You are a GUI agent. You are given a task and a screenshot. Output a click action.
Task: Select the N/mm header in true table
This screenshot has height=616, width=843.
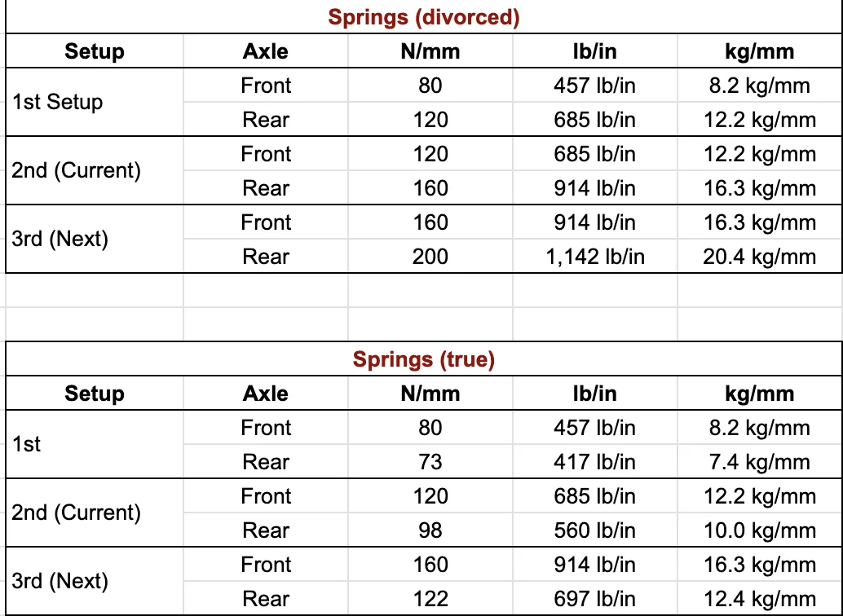click(x=430, y=393)
